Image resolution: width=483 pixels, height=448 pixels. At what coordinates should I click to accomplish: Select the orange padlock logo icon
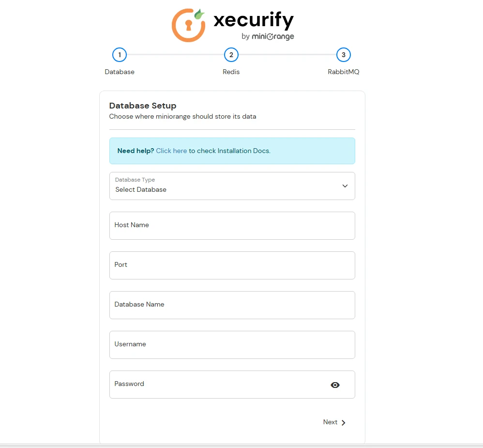tap(188, 25)
